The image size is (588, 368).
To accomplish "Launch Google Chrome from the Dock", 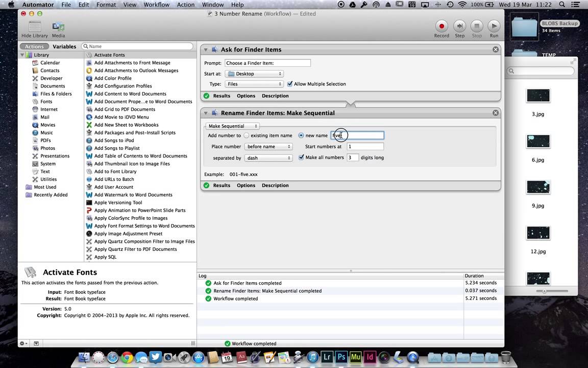I will tap(127, 357).
